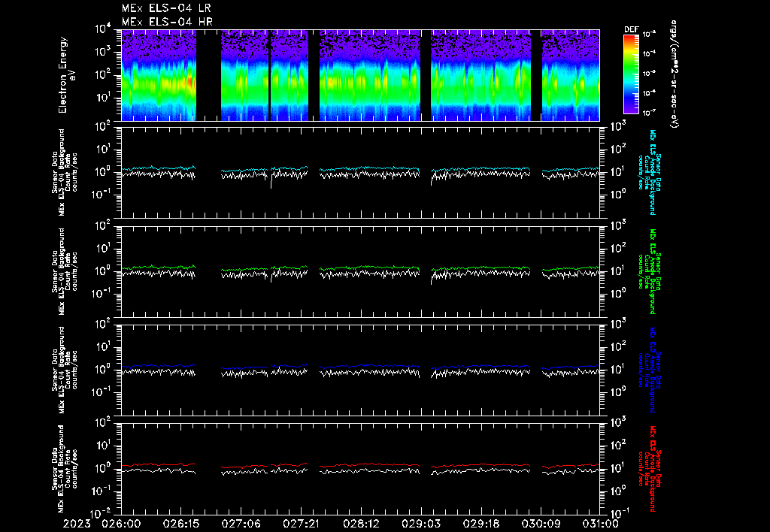Select the blue Anode Background right-axis label
770x532 pixels.
pyautogui.click(x=649, y=370)
